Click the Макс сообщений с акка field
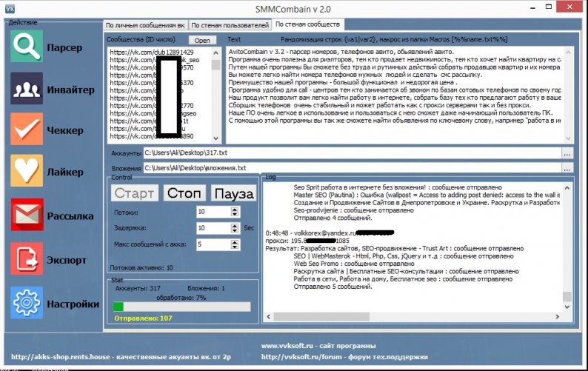Viewport: 588px width, 371px height. tap(213, 244)
